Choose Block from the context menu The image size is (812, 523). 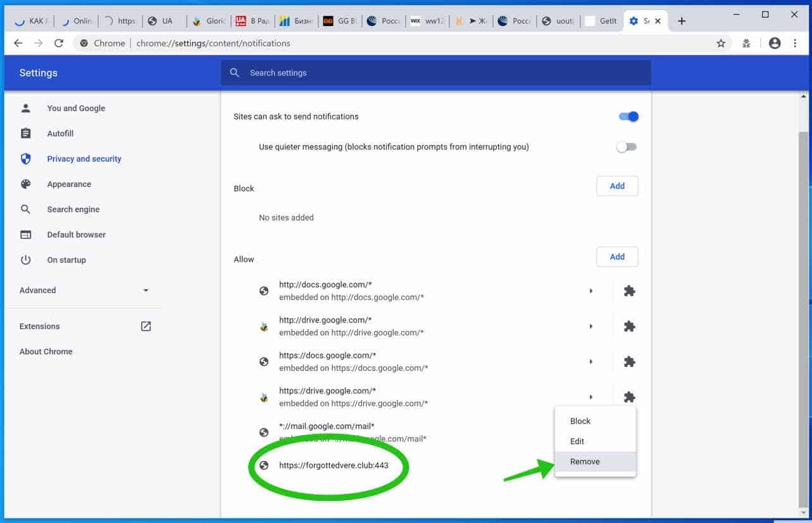point(596,421)
